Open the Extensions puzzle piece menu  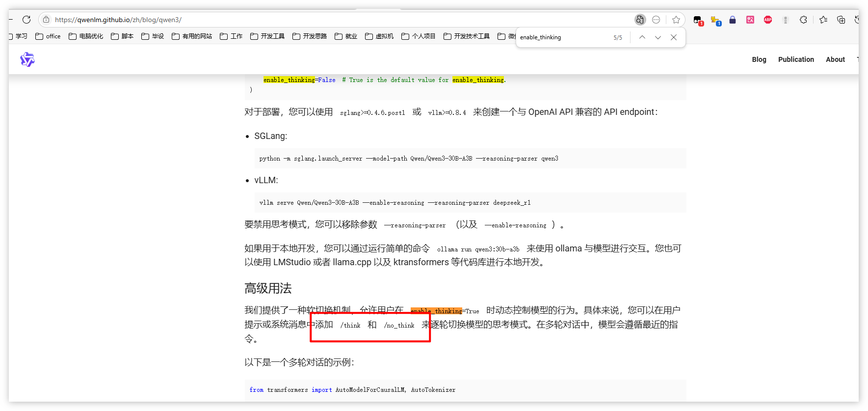[803, 20]
